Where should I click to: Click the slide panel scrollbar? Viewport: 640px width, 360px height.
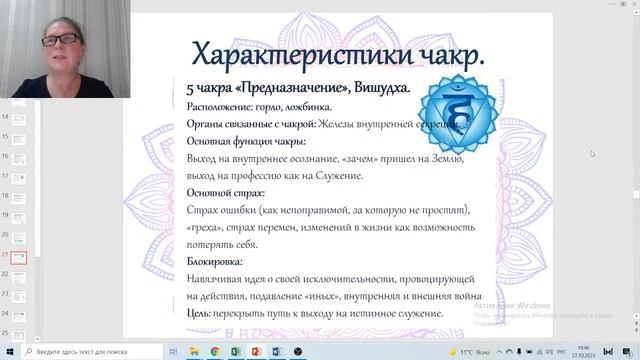point(37,178)
